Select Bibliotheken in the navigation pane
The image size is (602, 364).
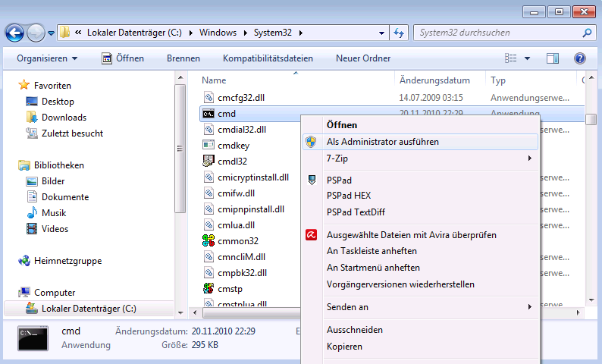pyautogui.click(x=58, y=165)
